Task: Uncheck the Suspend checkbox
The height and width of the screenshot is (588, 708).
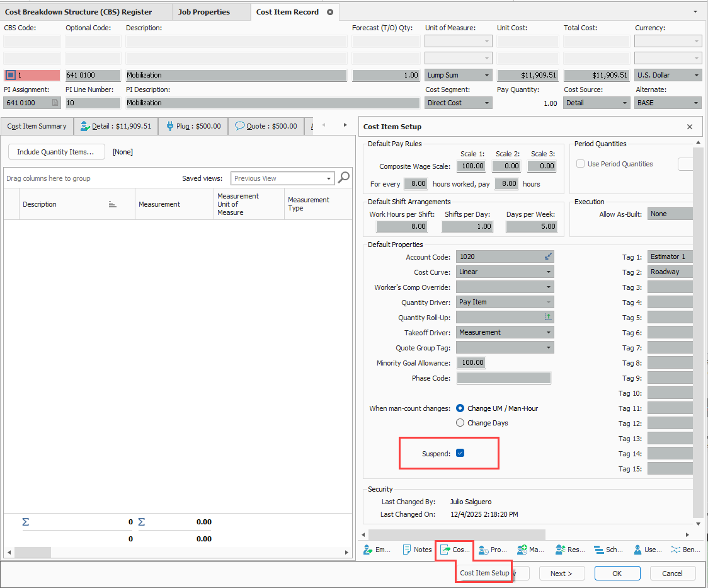Action: click(x=460, y=453)
